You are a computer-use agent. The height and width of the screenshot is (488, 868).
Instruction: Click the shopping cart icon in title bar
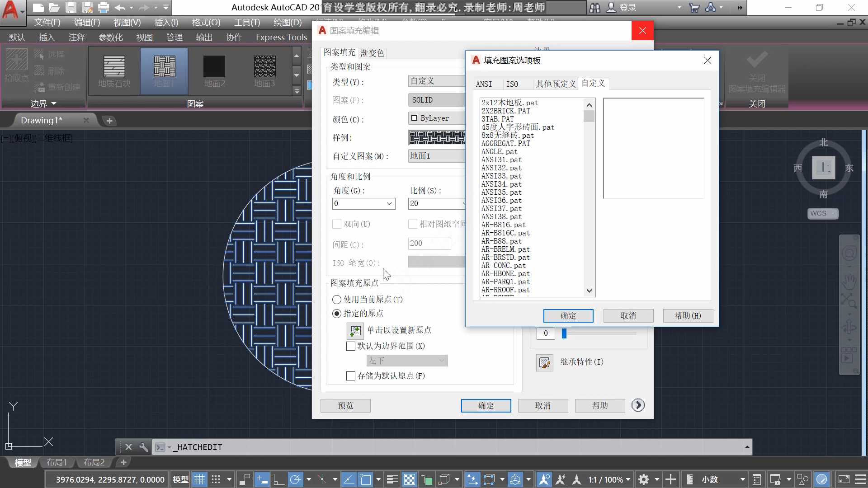pos(694,8)
